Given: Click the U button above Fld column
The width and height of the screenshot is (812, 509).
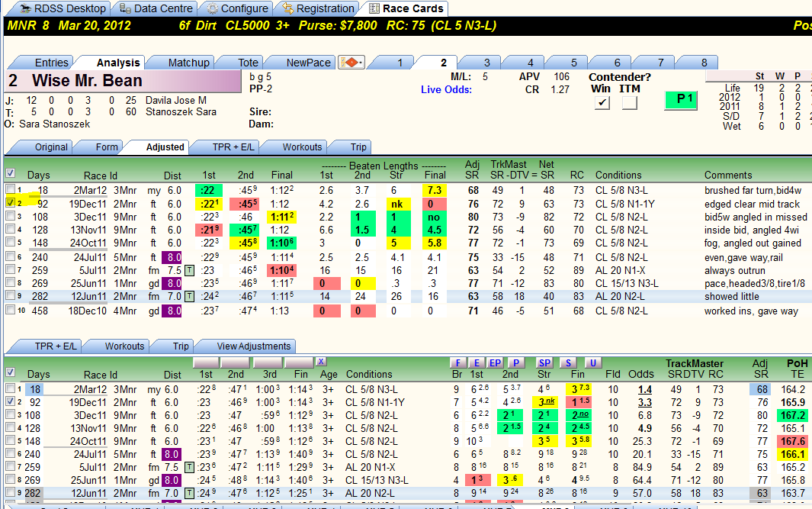Looking at the screenshot, I should click(593, 362).
